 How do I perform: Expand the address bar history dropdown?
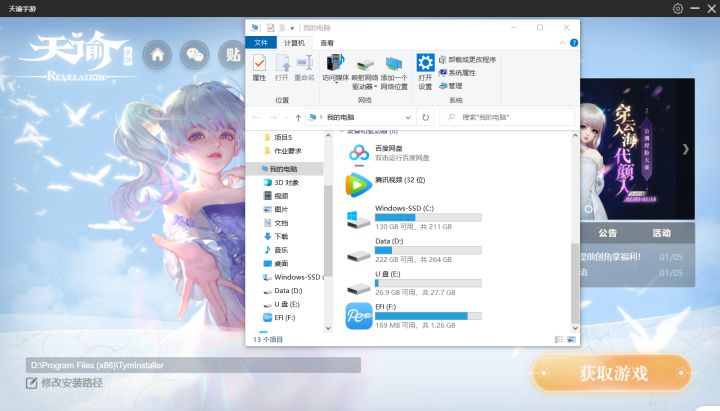pos(408,118)
